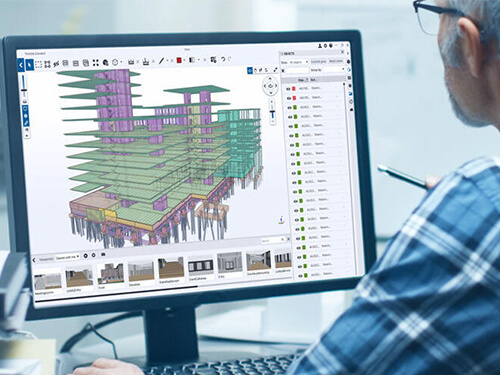This screenshot has width=500, height=375.
Task: Choose the dashed rectangle area-select tool
Action: [39, 64]
